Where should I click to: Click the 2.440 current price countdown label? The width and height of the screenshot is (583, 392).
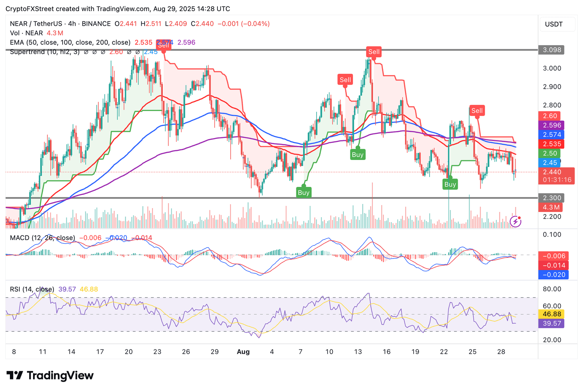[x=556, y=176]
